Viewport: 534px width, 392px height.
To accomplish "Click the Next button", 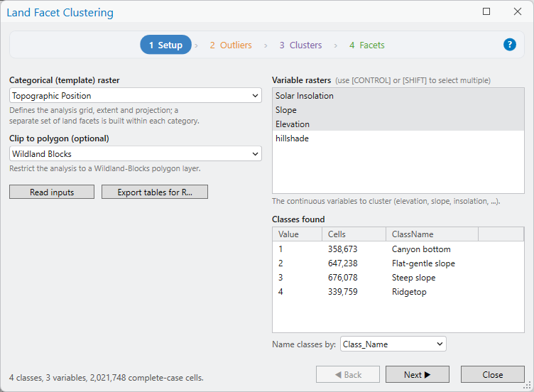I will click(418, 375).
